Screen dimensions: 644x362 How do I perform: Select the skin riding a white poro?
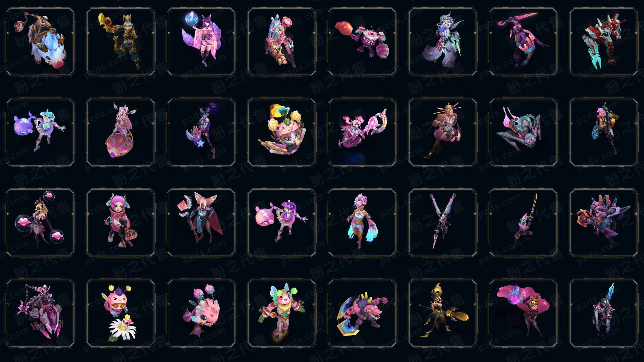point(40,42)
